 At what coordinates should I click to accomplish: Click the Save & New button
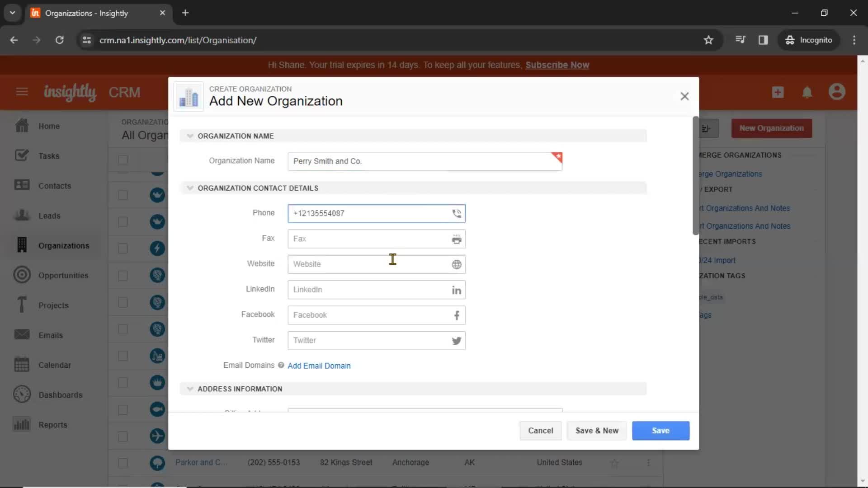[597, 430]
